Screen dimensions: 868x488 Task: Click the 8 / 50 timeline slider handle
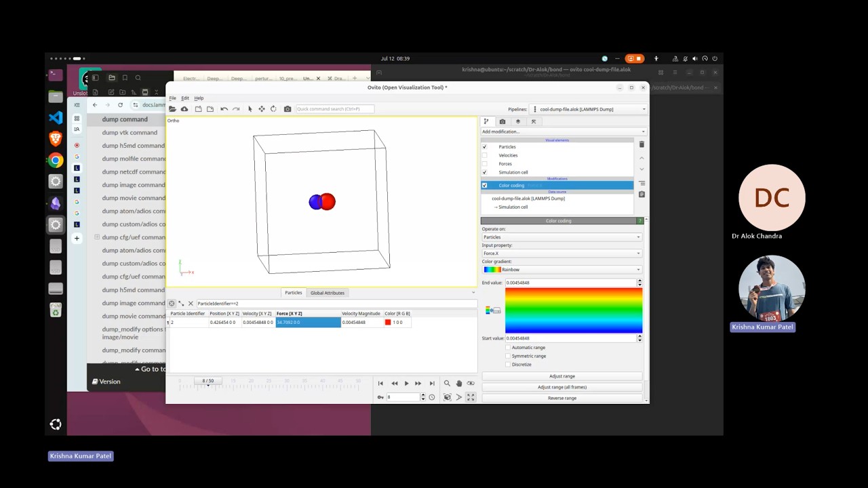[x=208, y=381]
